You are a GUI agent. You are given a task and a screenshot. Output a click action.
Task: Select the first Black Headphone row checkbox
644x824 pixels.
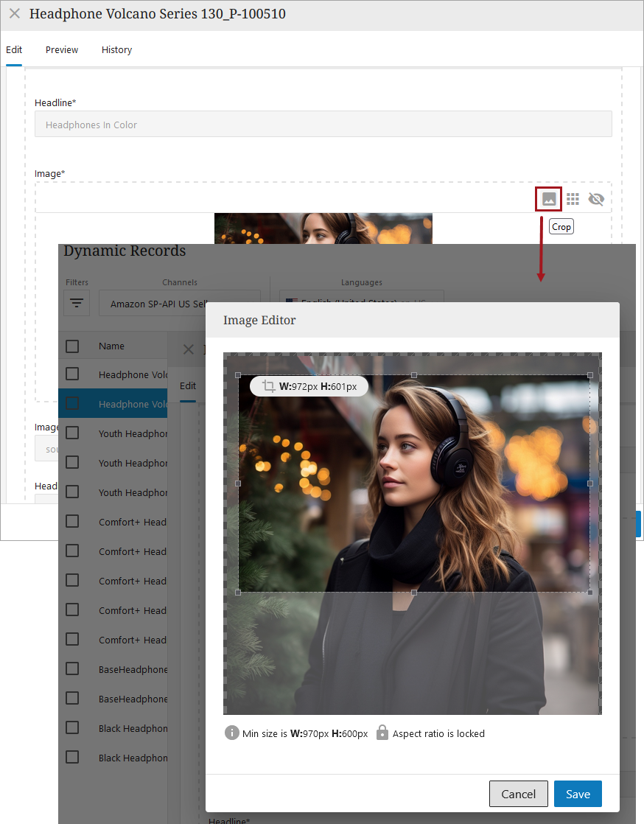click(x=72, y=728)
